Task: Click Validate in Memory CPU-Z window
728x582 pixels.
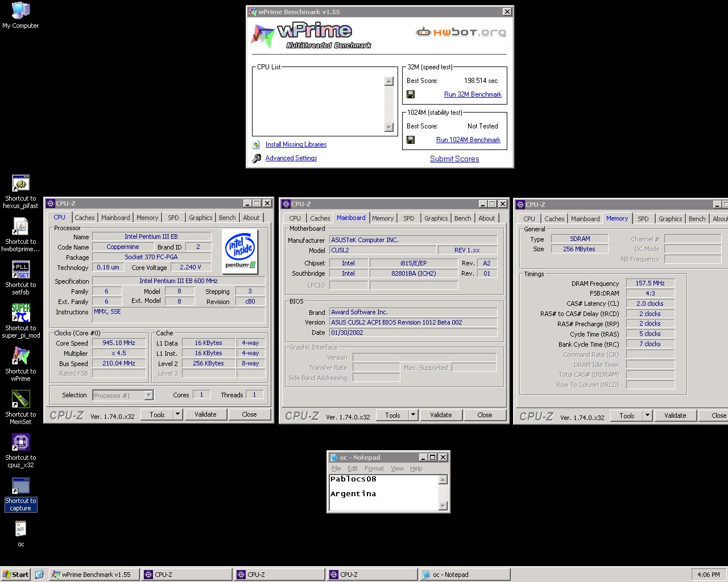Action: click(x=675, y=415)
